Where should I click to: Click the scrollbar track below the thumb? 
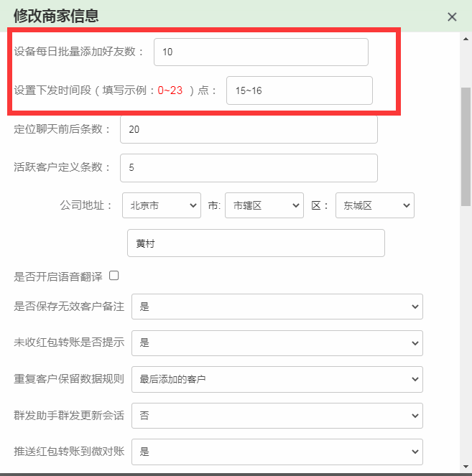(x=466, y=323)
